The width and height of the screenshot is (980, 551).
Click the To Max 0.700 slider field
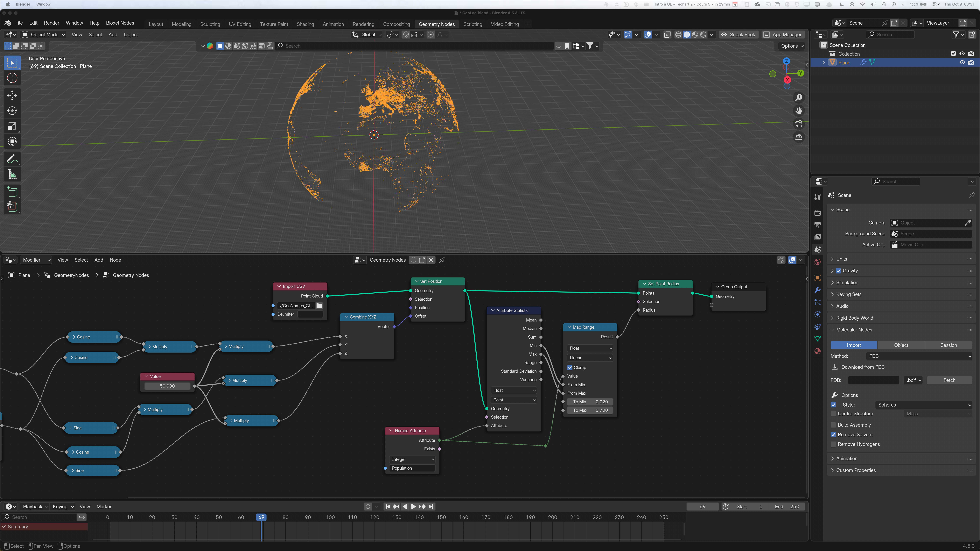pyautogui.click(x=590, y=410)
